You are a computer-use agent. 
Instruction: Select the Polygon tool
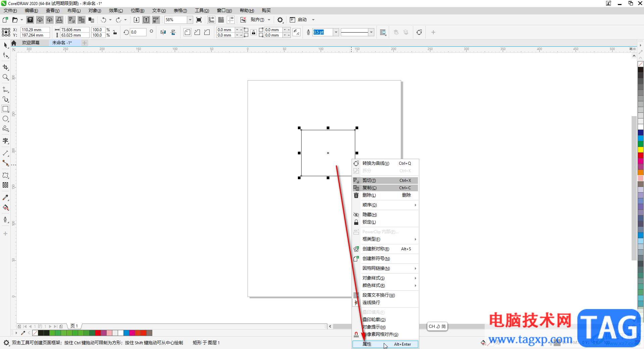click(5, 129)
